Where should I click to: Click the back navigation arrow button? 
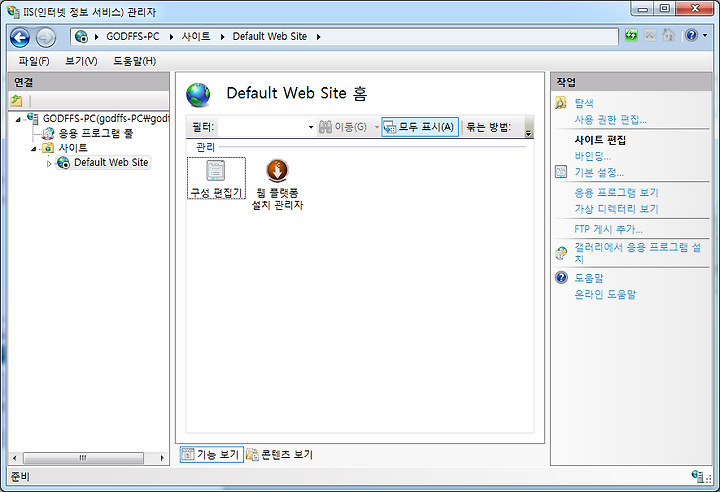pyautogui.click(x=20, y=38)
